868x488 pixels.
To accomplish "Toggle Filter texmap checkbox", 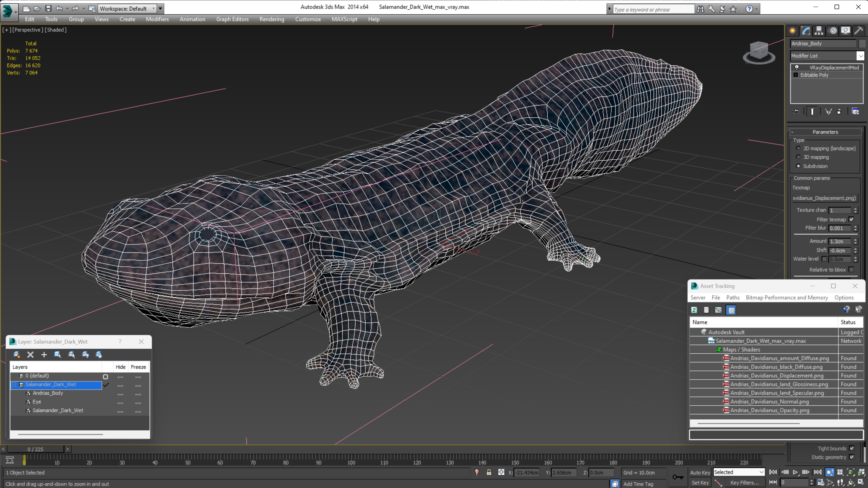I will pos(852,219).
